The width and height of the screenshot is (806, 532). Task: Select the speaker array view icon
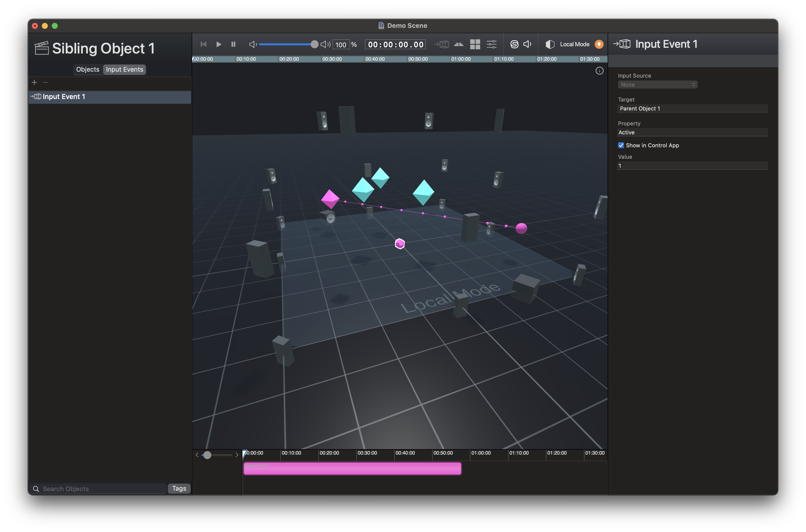click(459, 44)
